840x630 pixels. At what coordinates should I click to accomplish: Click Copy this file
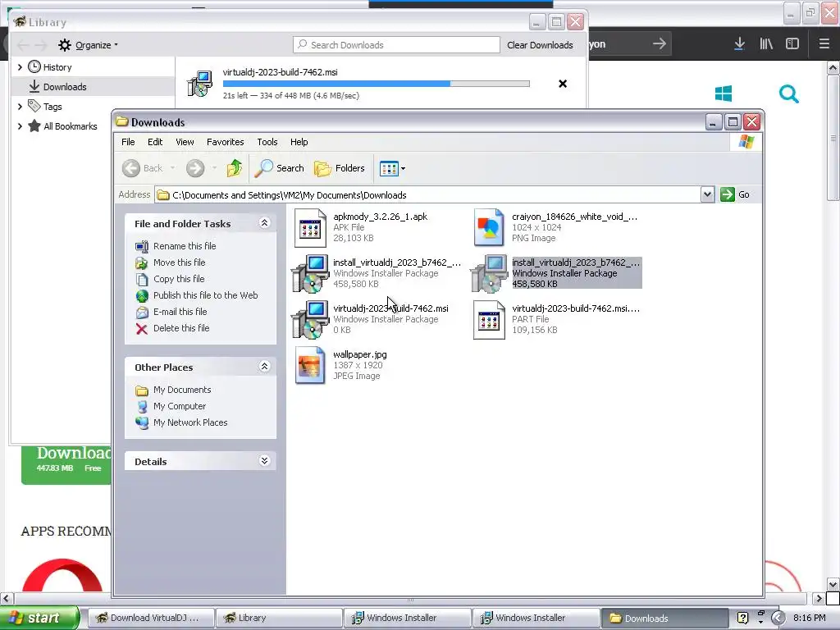tap(178, 279)
